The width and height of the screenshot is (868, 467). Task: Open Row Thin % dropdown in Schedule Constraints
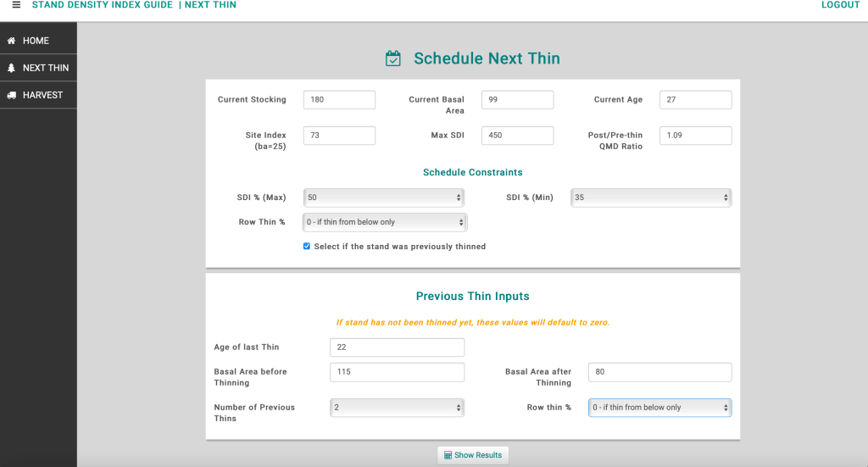[385, 222]
